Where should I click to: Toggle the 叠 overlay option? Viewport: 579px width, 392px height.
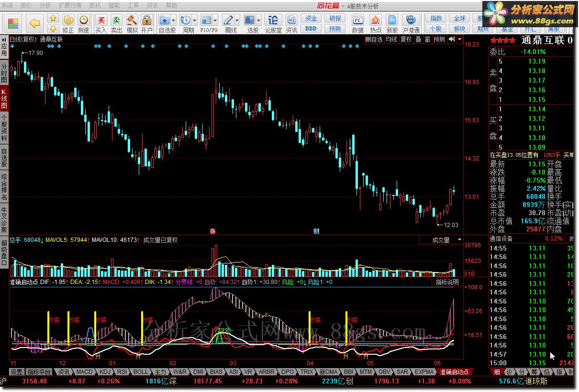[418, 40]
